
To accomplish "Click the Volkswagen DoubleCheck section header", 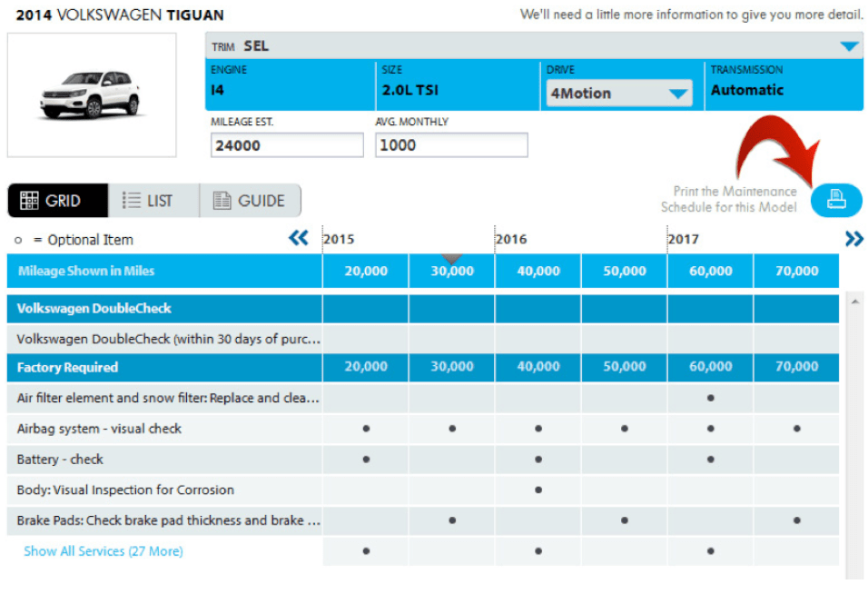I will [x=164, y=308].
